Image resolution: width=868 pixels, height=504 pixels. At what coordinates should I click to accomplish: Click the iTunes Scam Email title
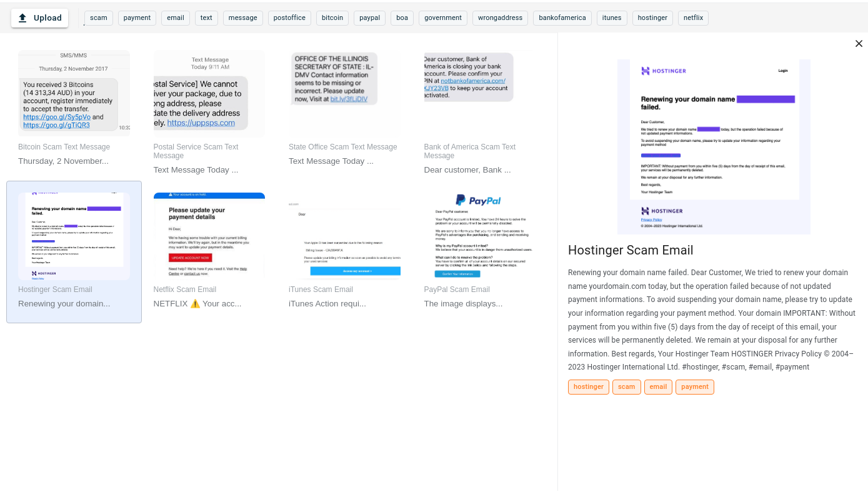321,290
